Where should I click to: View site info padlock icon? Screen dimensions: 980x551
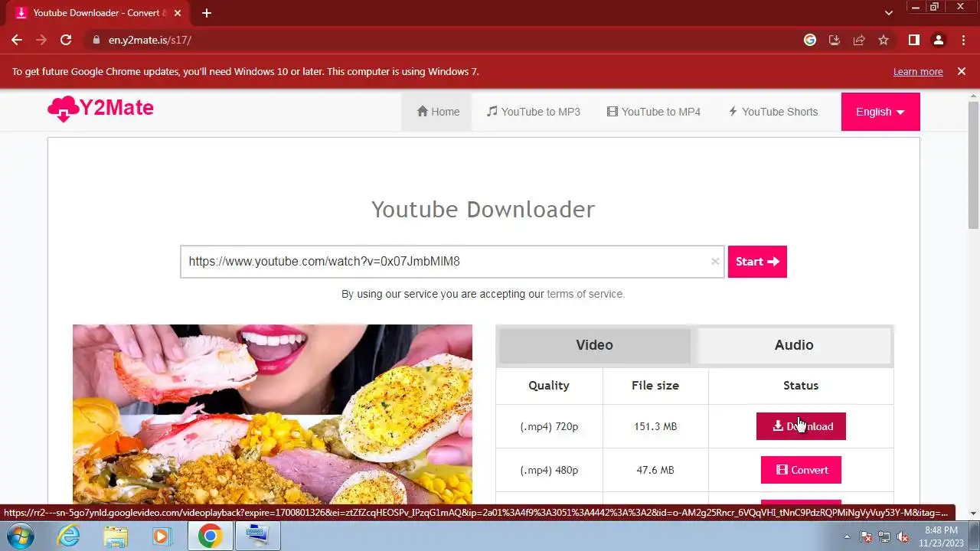pyautogui.click(x=96, y=40)
